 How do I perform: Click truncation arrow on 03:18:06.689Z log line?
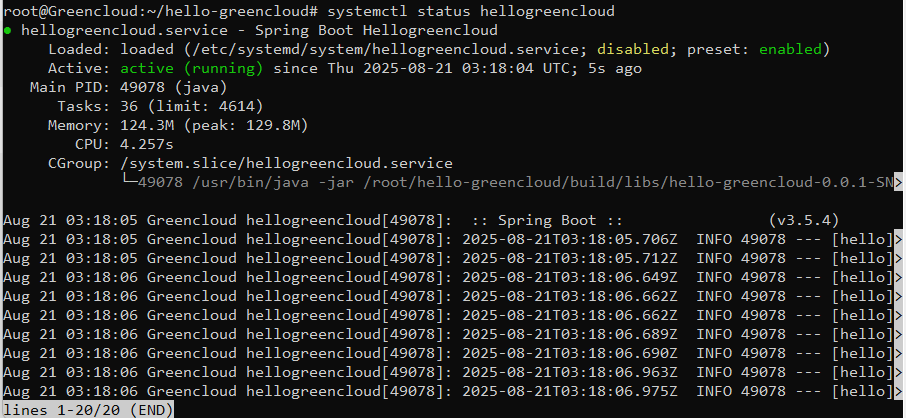click(897, 334)
